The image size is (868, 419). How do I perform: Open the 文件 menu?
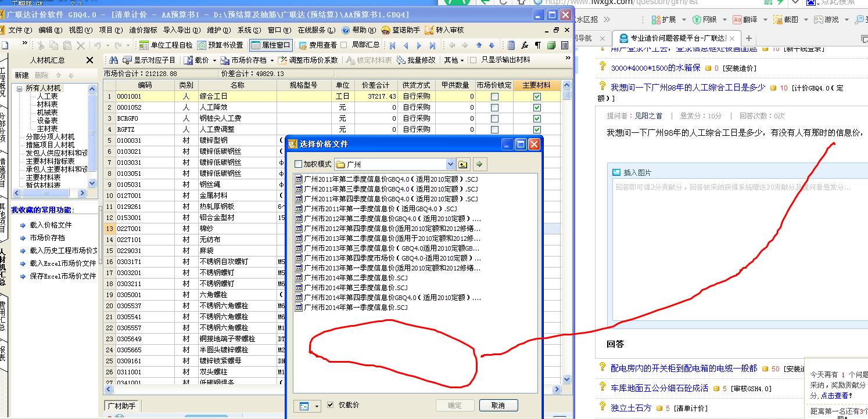(19, 30)
